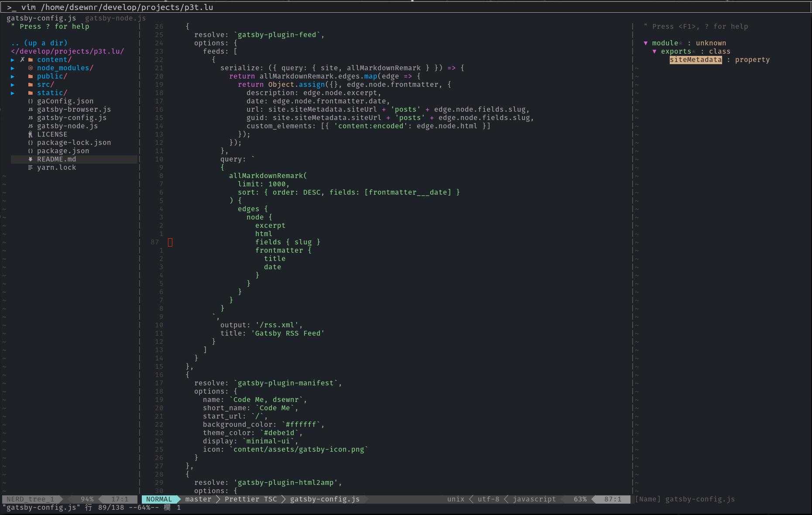Click the Tagbar help hint line
Screen dimensions: 812x515
(x=696, y=27)
